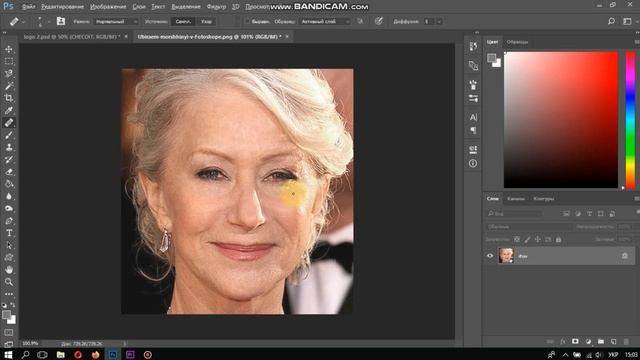The height and width of the screenshot is (360, 640).
Task: Select the Dodge tool
Action: [9, 209]
